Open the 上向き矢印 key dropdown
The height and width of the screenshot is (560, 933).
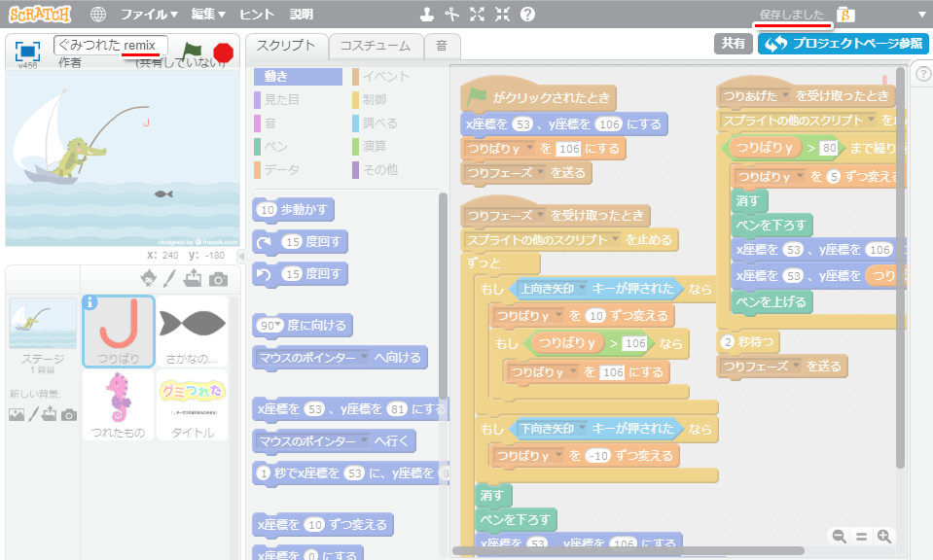click(582, 289)
